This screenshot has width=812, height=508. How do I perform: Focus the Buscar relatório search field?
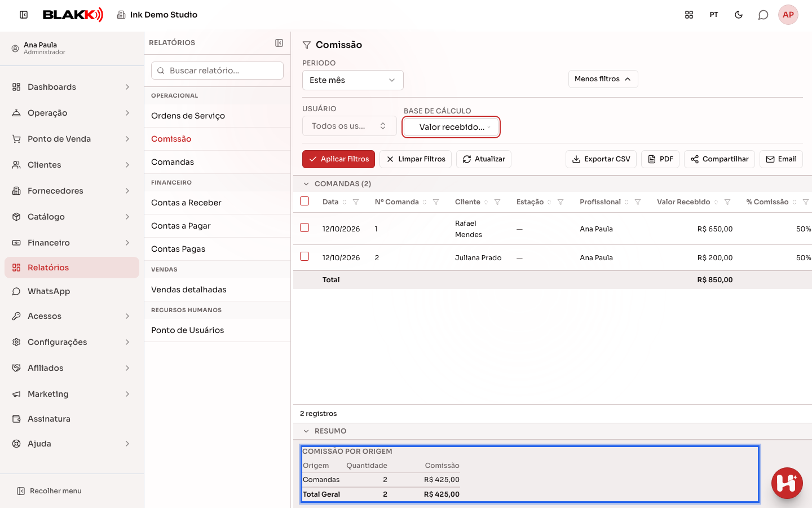tap(217, 71)
